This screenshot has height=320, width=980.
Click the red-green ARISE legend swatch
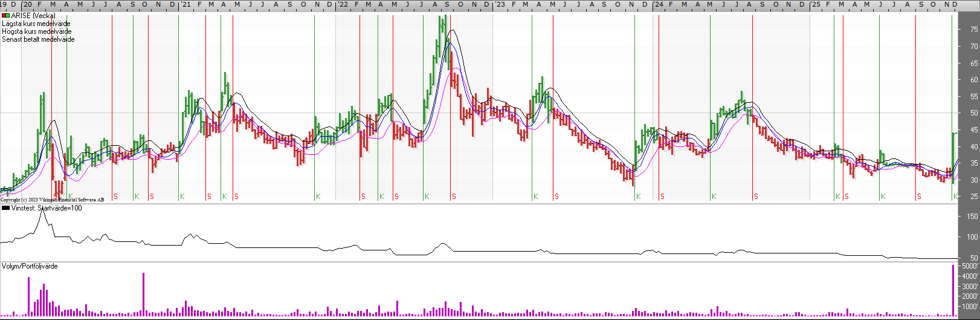click(x=6, y=16)
